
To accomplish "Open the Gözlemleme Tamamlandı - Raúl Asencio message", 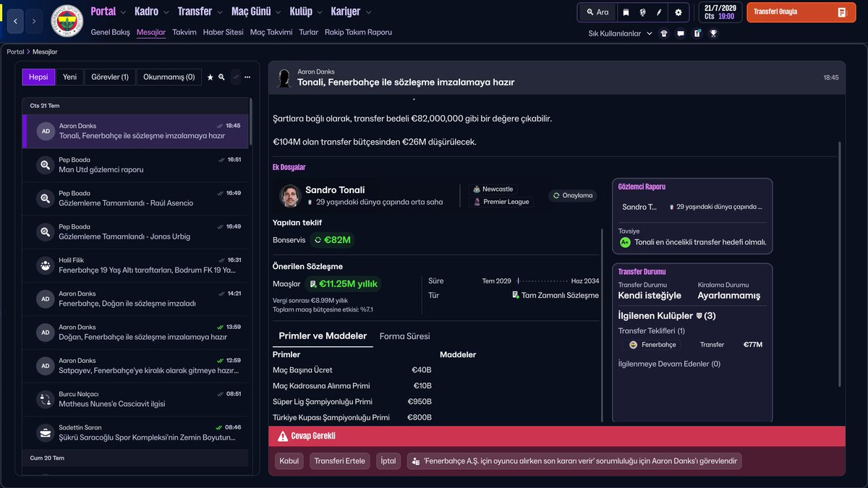I will [135, 198].
